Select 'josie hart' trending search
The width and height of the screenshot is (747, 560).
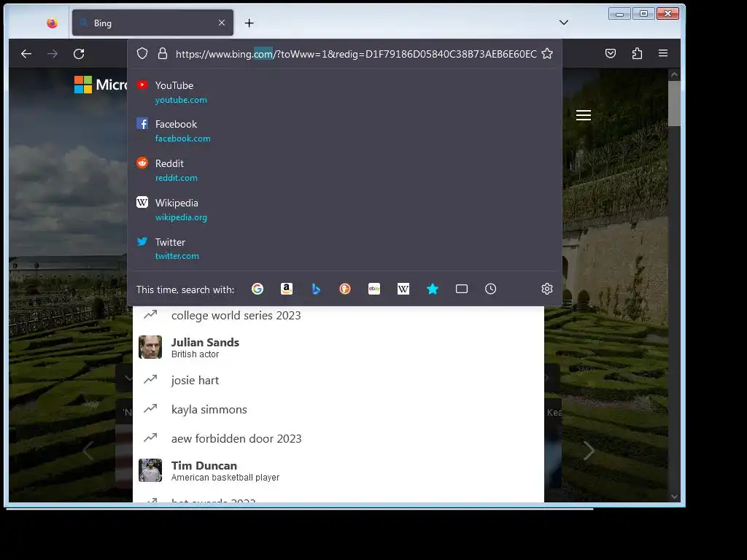[338, 381]
